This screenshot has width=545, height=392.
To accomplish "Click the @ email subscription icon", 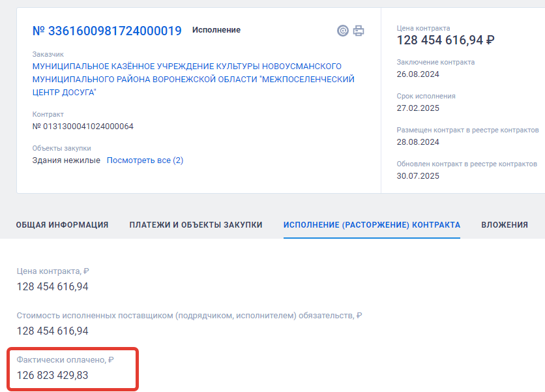I will (343, 31).
